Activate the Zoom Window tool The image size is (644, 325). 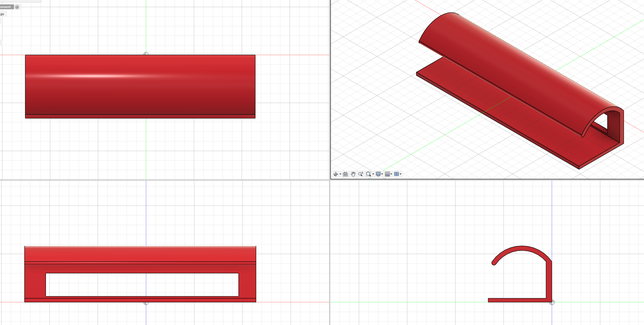tap(369, 174)
